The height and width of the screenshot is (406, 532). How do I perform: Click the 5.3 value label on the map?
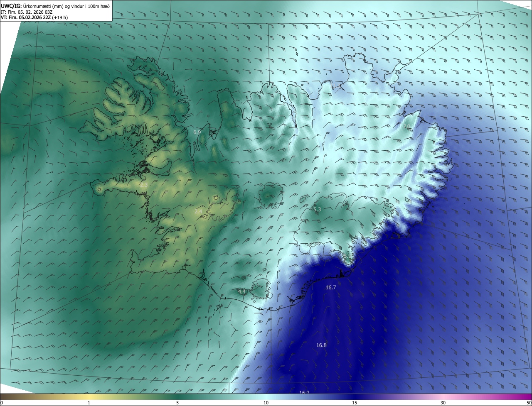317,210
